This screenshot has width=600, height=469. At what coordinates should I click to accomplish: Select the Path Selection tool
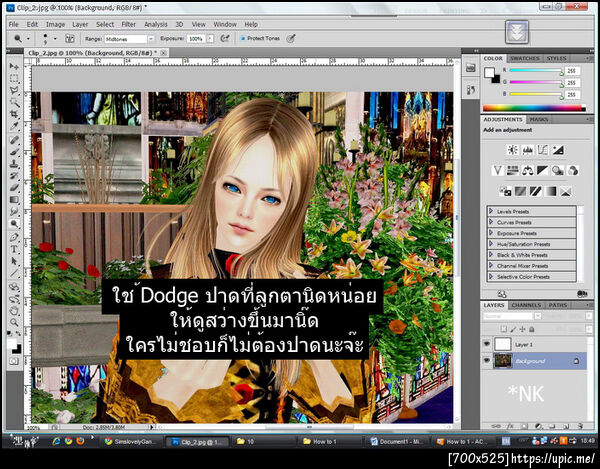[x=14, y=261]
